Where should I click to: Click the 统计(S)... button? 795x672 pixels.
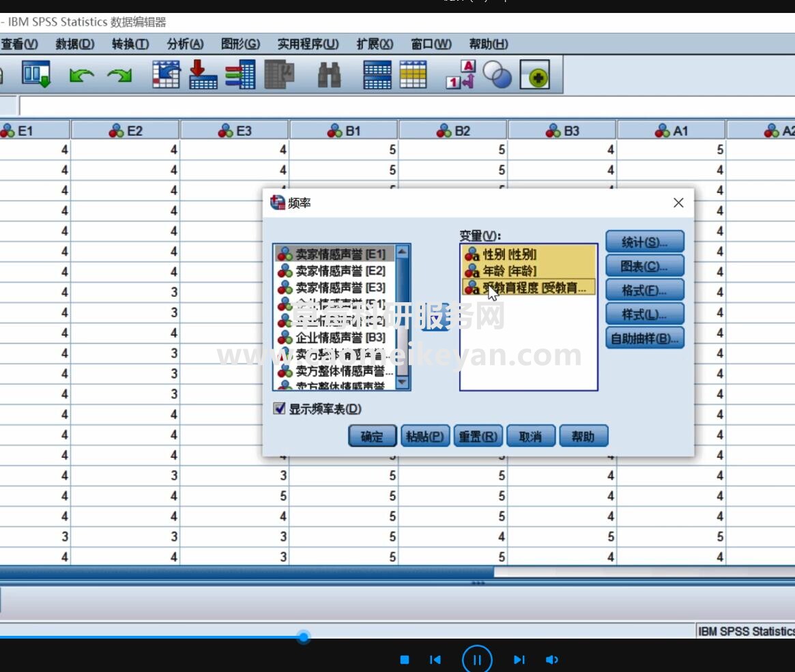[x=645, y=242]
